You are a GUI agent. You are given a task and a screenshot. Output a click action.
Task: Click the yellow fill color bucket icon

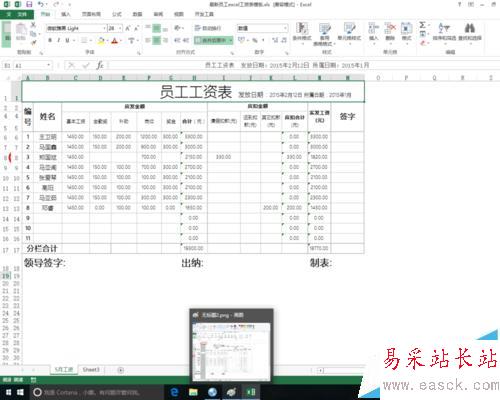101,41
